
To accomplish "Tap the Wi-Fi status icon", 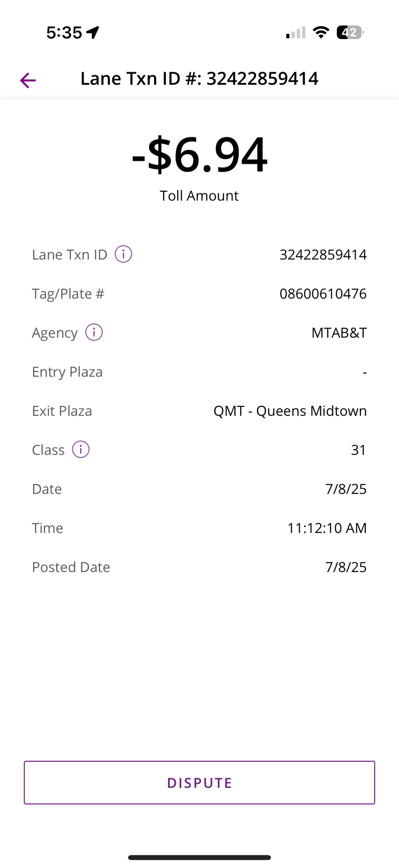I will 321,32.
